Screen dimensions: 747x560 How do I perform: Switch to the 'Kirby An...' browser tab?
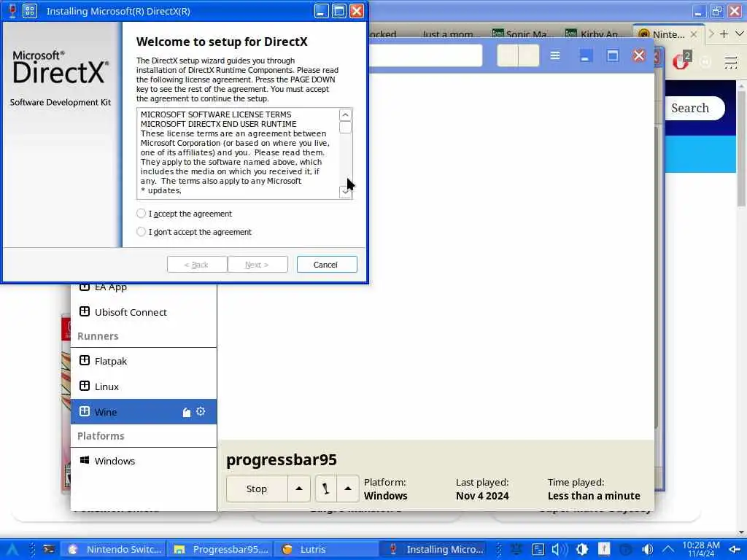[x=594, y=34]
